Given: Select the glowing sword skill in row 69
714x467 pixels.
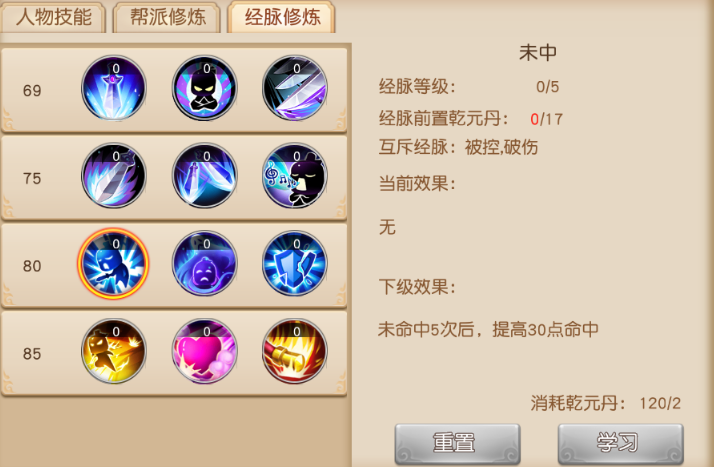Looking at the screenshot, I should click(114, 88).
